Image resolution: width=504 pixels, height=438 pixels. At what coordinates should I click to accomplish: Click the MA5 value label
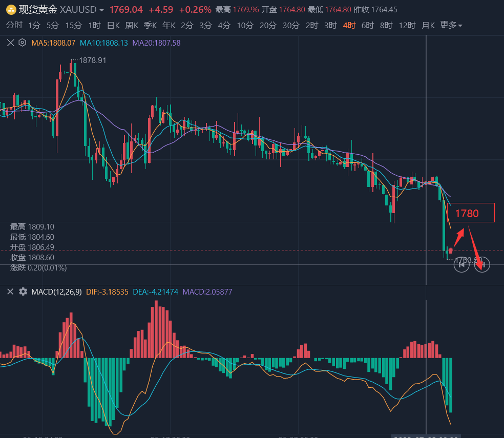pos(53,43)
